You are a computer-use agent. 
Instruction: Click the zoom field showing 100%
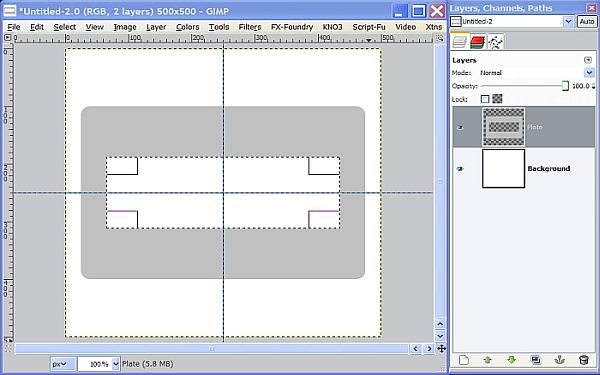[95, 364]
